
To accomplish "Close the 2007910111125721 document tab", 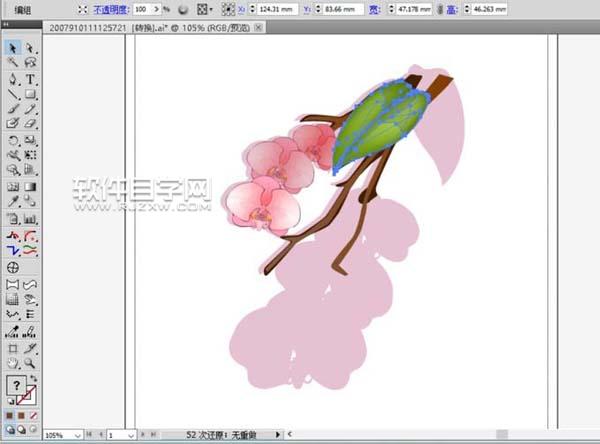I will point(260,28).
